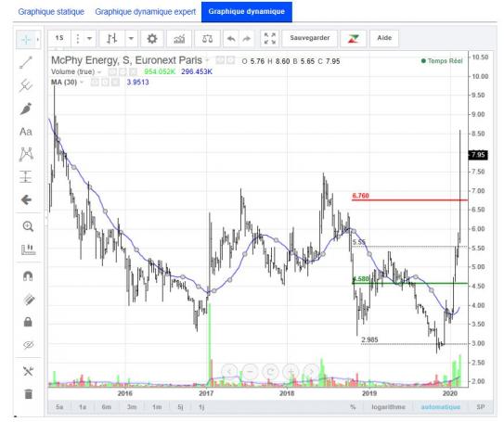This screenshot has width=504, height=422.
Task: Toggle percent scale mode
Action: [353, 407]
